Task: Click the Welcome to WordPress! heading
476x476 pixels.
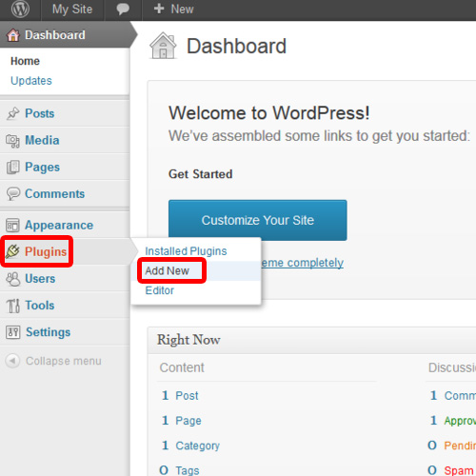Action: click(x=269, y=112)
